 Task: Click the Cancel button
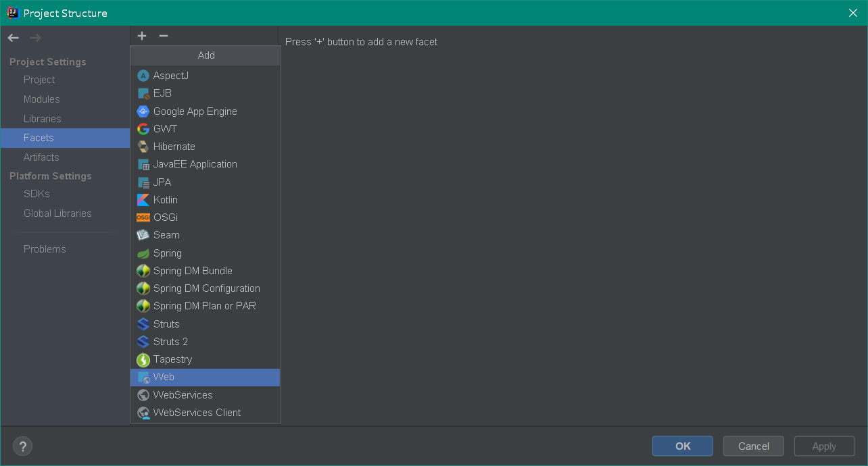754,446
